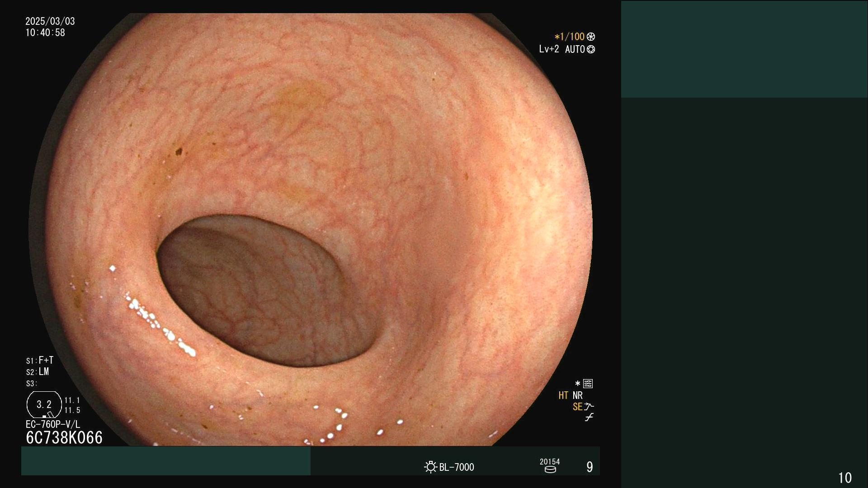Click the 11.5 diameter value
The height and width of the screenshot is (488, 868).
tap(72, 410)
